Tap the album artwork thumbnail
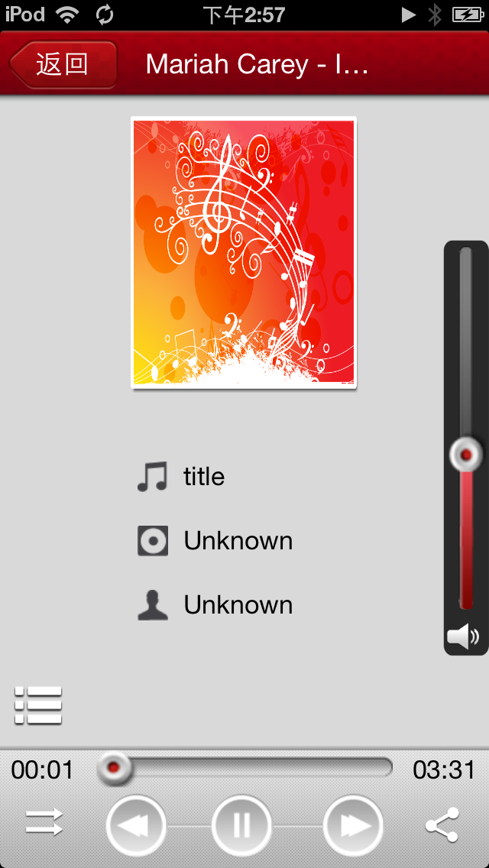Image resolution: width=489 pixels, height=868 pixels. pyautogui.click(x=244, y=252)
